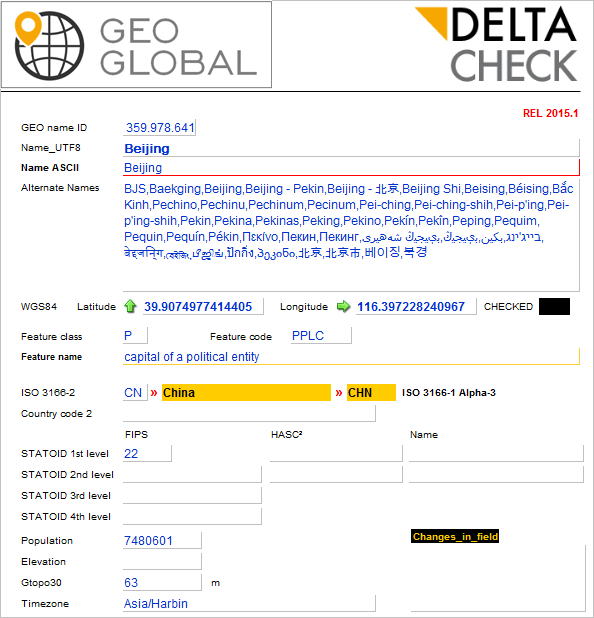Click the STATOID 2nd level HASC² field

pos(336,474)
